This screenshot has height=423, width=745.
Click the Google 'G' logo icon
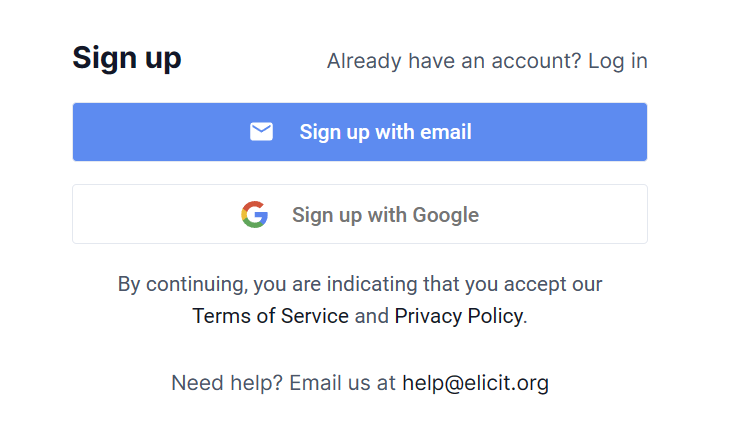(255, 214)
